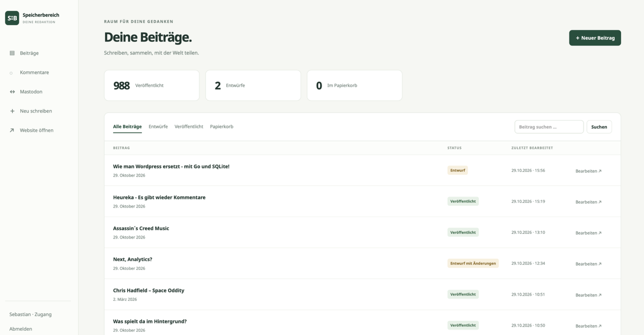Click the Neuer Beitrag button

click(x=595, y=38)
